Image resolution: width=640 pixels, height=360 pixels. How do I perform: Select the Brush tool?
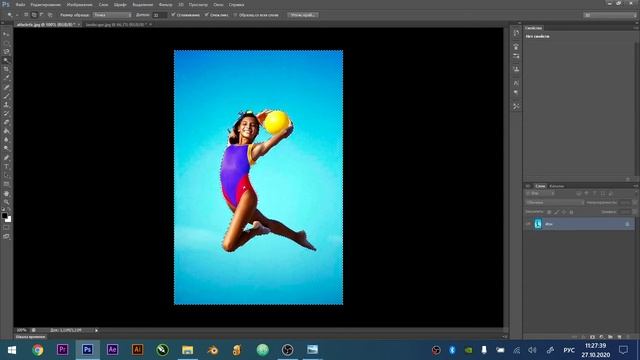point(6,96)
